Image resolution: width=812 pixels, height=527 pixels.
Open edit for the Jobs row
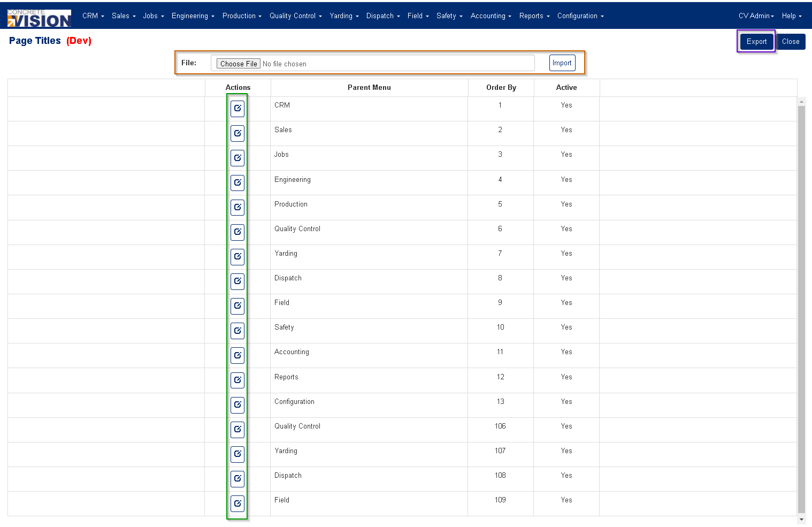pyautogui.click(x=238, y=158)
